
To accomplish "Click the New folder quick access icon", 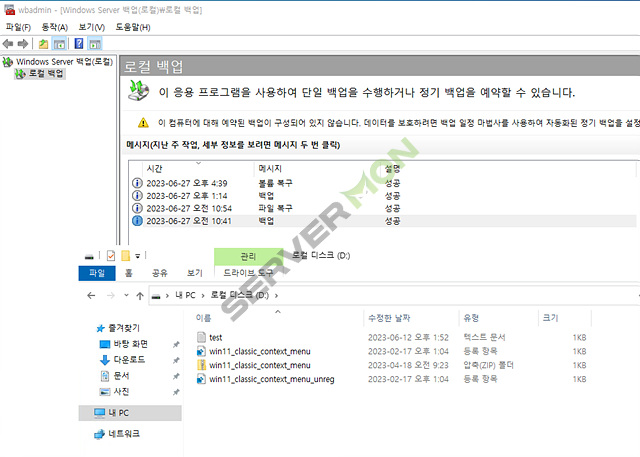I will [x=126, y=256].
